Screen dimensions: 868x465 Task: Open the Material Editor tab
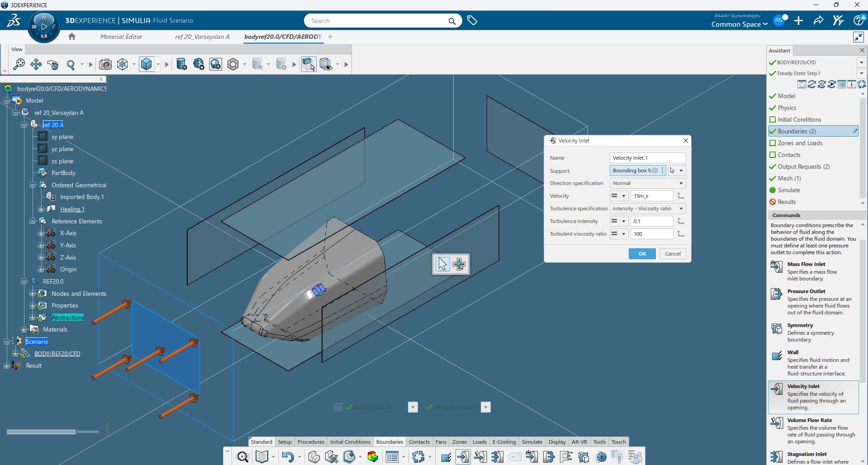[x=121, y=37]
